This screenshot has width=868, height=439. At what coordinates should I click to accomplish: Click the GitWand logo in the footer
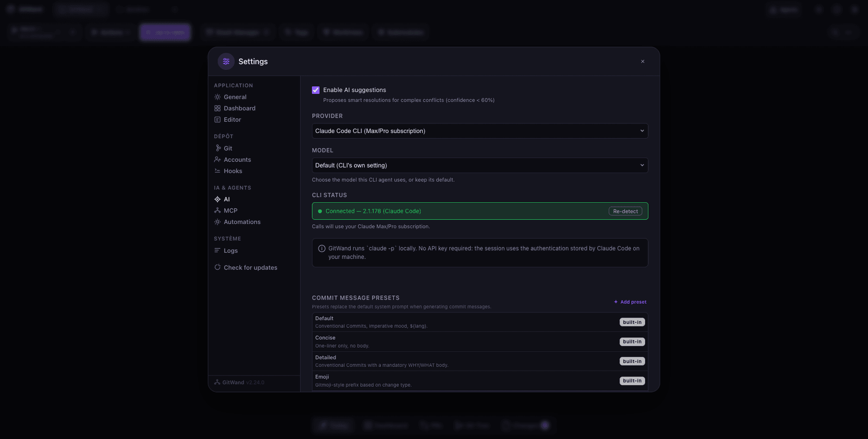(x=217, y=383)
